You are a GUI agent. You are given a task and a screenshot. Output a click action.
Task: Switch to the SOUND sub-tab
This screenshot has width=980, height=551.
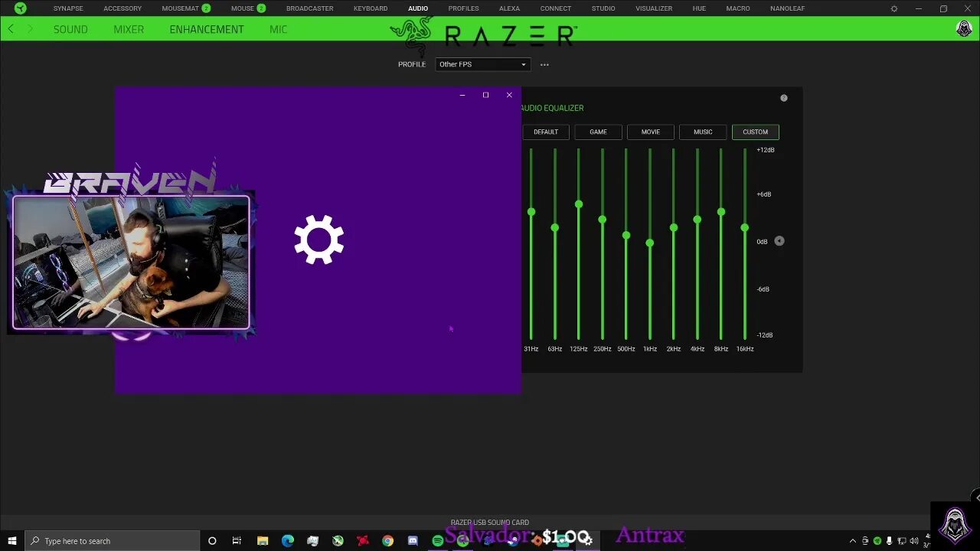coord(70,29)
